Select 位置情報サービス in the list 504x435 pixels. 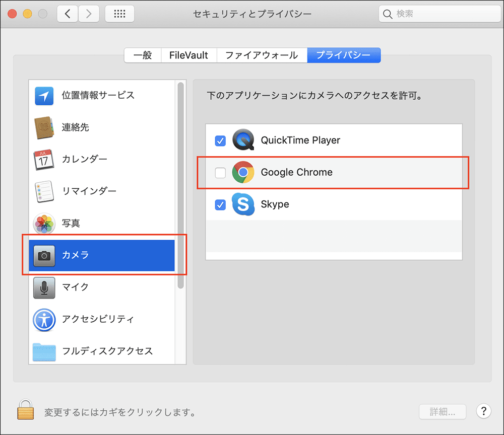[x=102, y=96]
